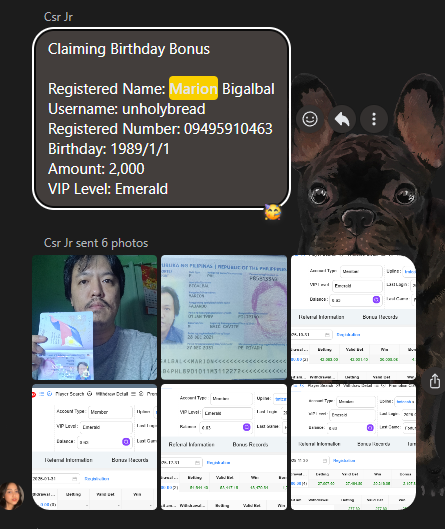Click the text Claiming Birthday Bonus
Image resolution: width=445 pixels, height=529 pixels.
(x=129, y=49)
